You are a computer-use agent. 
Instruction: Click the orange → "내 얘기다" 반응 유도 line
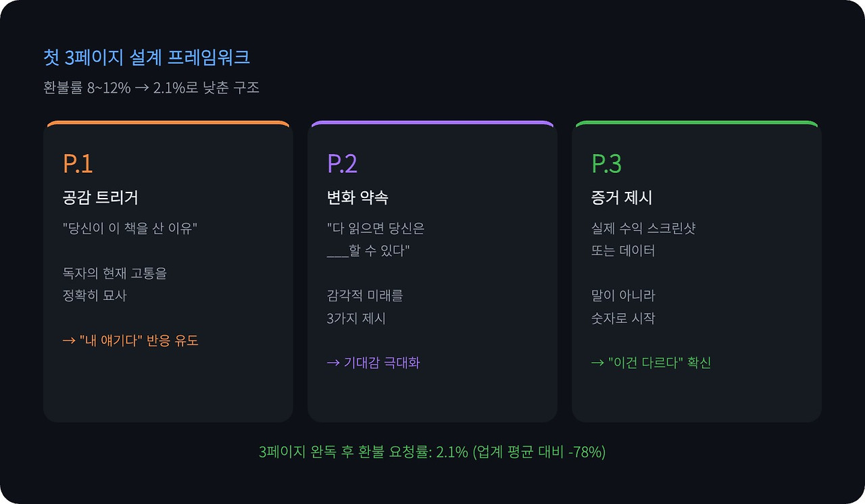130,341
